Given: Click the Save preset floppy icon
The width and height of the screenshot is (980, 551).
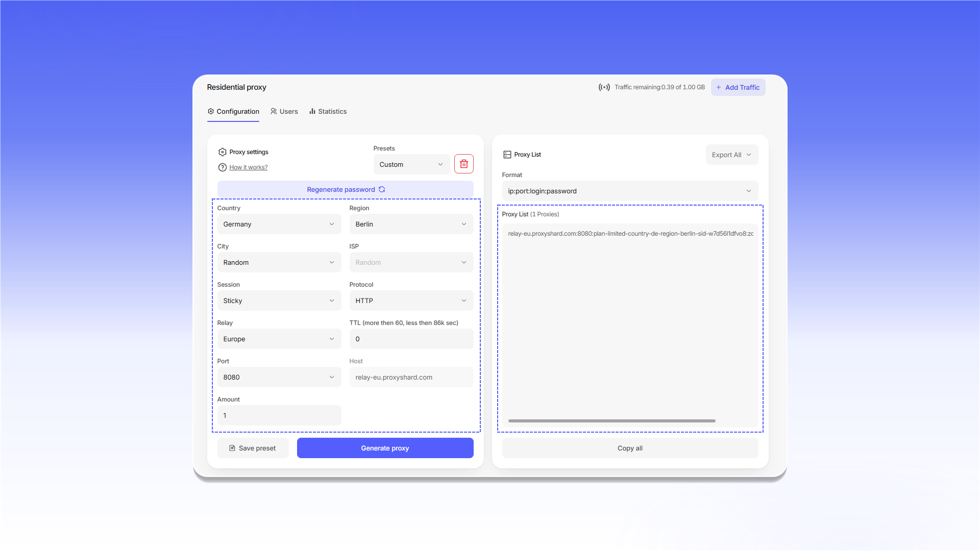Looking at the screenshot, I should point(232,448).
